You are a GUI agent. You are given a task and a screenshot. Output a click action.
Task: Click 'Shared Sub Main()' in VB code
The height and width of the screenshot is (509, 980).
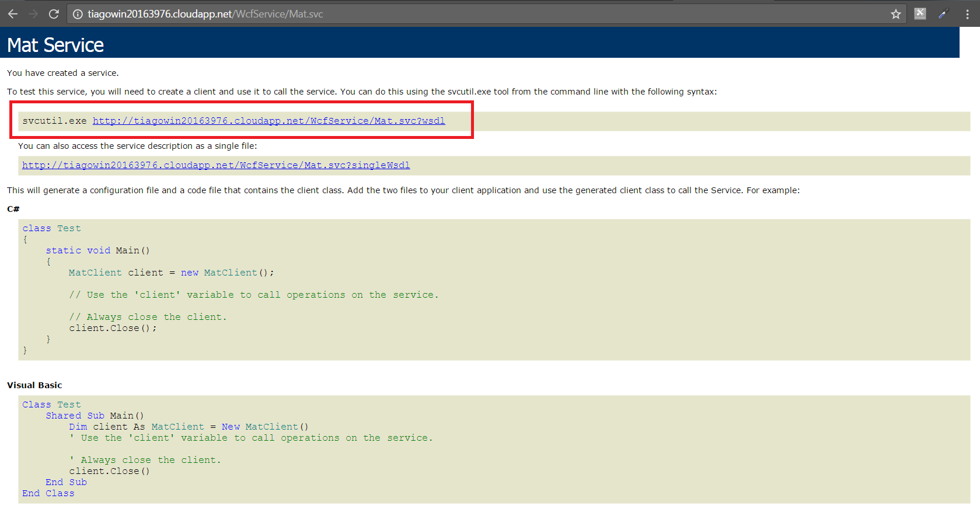point(95,416)
